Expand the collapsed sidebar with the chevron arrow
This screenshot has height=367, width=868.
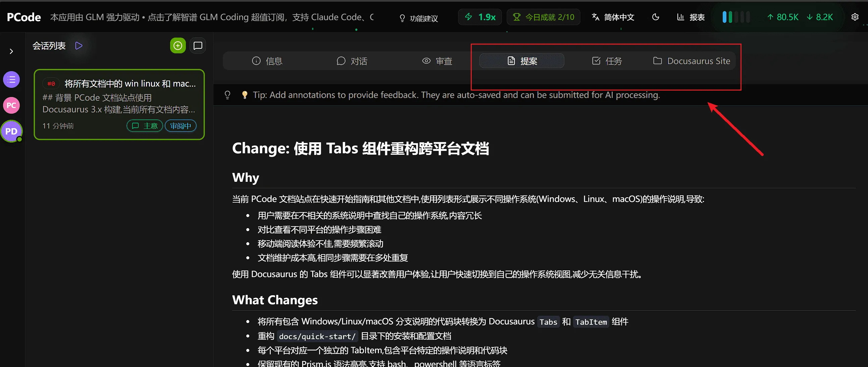11,51
